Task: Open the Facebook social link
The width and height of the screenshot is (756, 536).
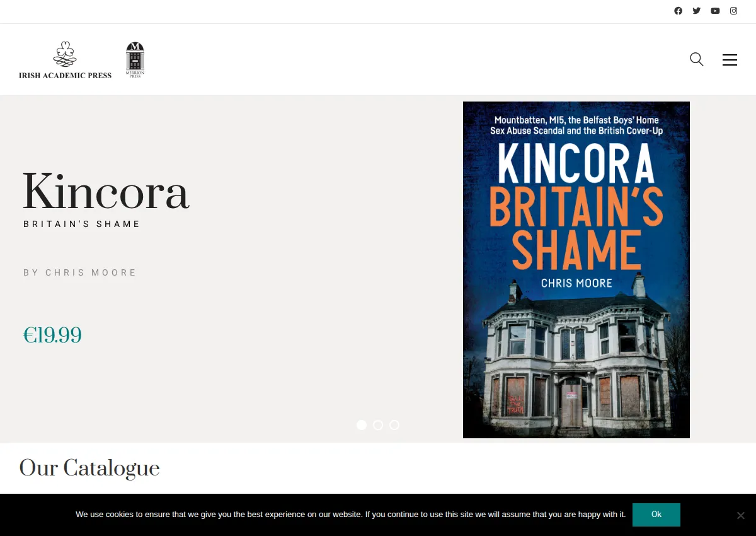Action: click(679, 11)
